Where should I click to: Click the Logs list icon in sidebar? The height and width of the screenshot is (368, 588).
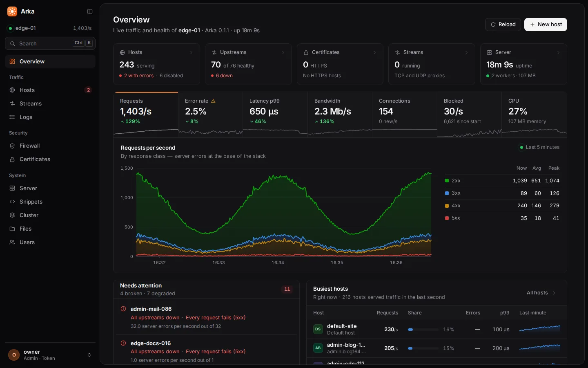click(x=12, y=117)
